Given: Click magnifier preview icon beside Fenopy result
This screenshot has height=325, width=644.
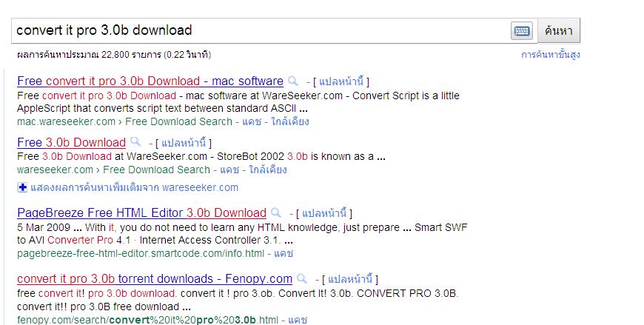Looking at the screenshot, I should (x=302, y=279).
